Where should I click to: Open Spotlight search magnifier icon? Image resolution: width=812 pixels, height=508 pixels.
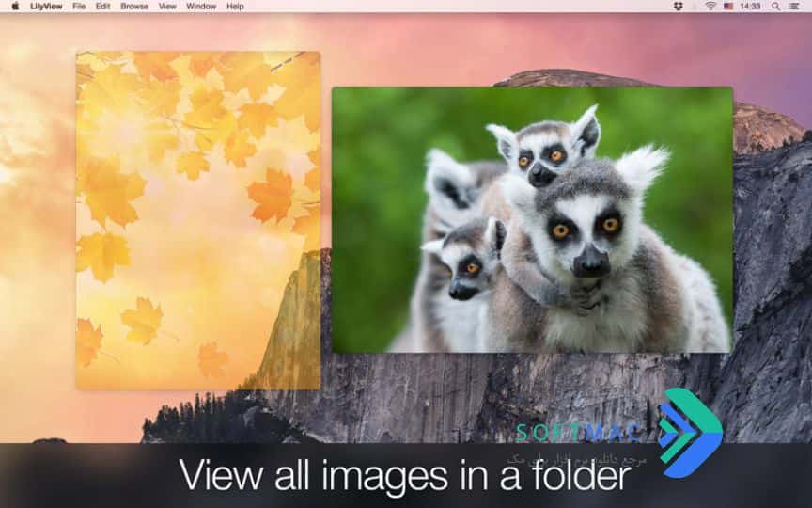(775, 7)
